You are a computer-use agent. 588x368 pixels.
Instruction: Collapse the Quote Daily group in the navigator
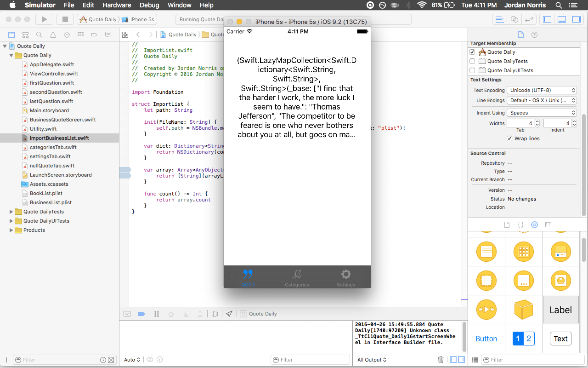tap(10, 55)
